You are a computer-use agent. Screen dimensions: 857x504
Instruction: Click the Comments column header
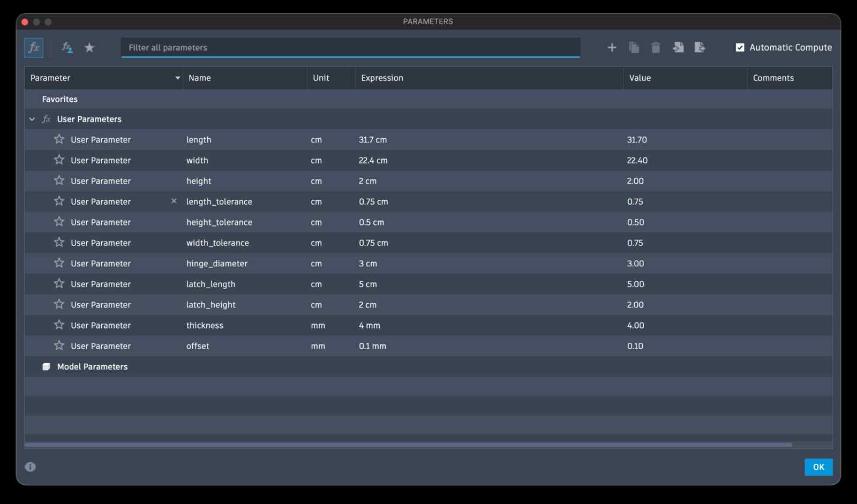790,78
